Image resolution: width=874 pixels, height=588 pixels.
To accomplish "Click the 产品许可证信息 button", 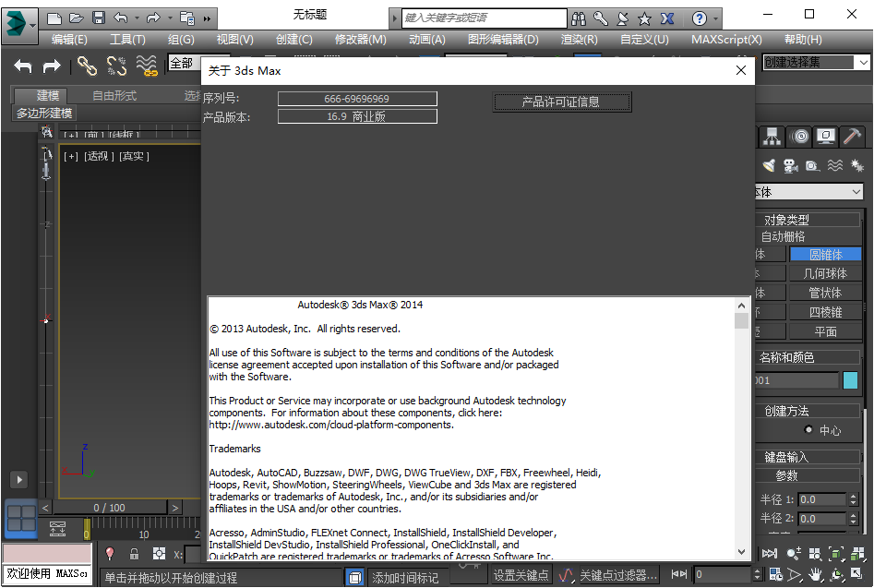I will click(x=562, y=102).
